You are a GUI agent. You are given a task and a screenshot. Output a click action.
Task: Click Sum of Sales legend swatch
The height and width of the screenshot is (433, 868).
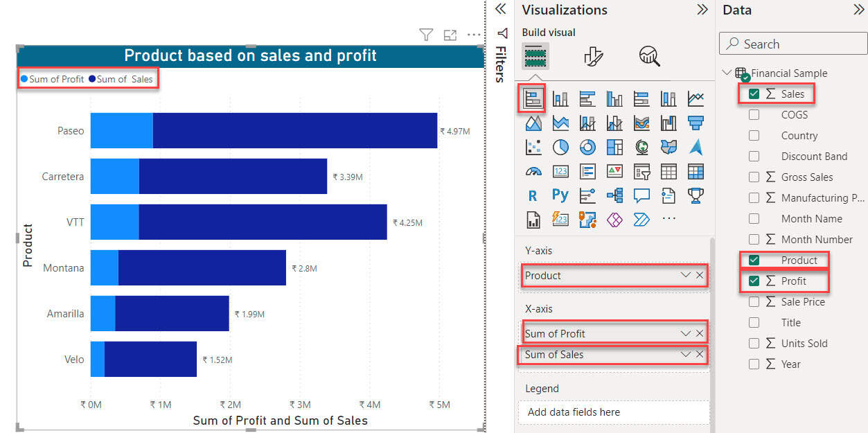click(x=91, y=79)
